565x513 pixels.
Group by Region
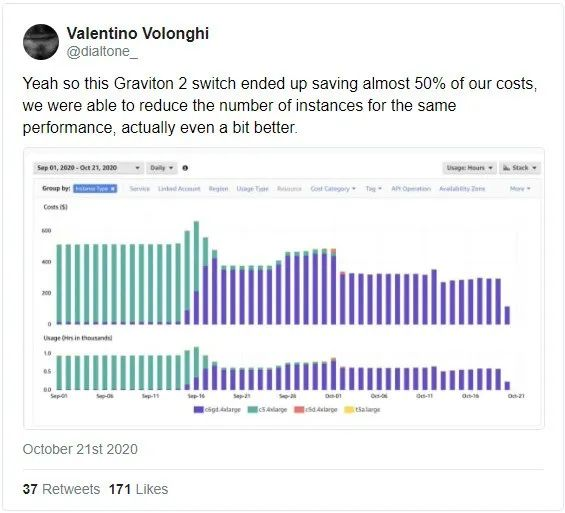[218, 188]
